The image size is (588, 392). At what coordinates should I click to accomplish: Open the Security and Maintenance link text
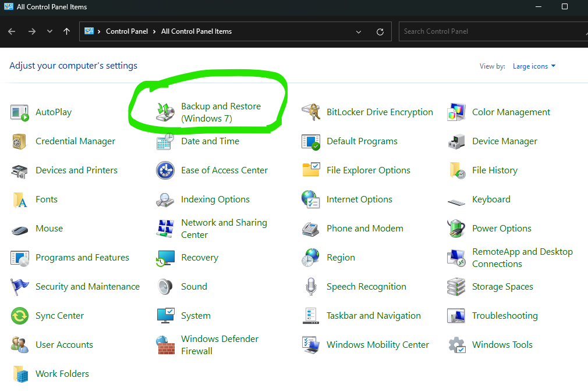click(87, 287)
